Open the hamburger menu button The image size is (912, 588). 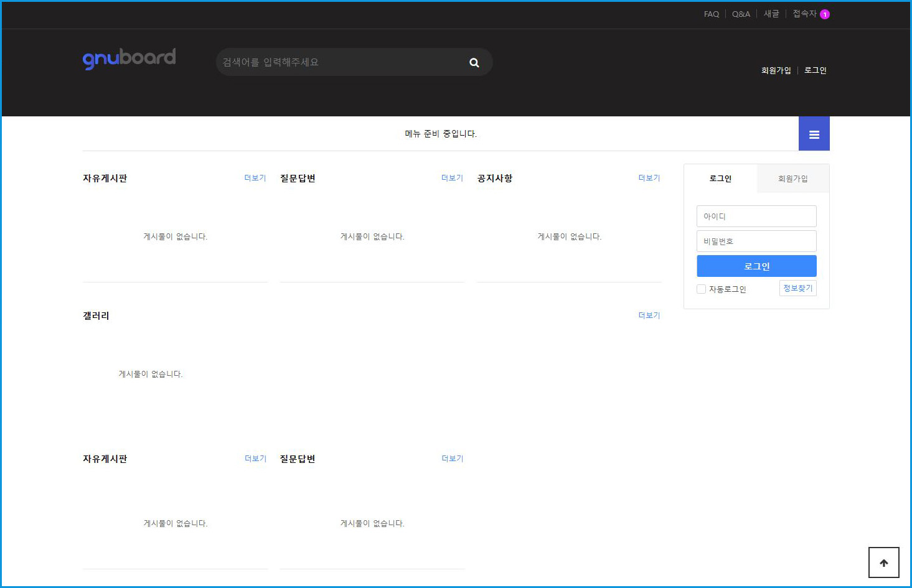(814, 134)
